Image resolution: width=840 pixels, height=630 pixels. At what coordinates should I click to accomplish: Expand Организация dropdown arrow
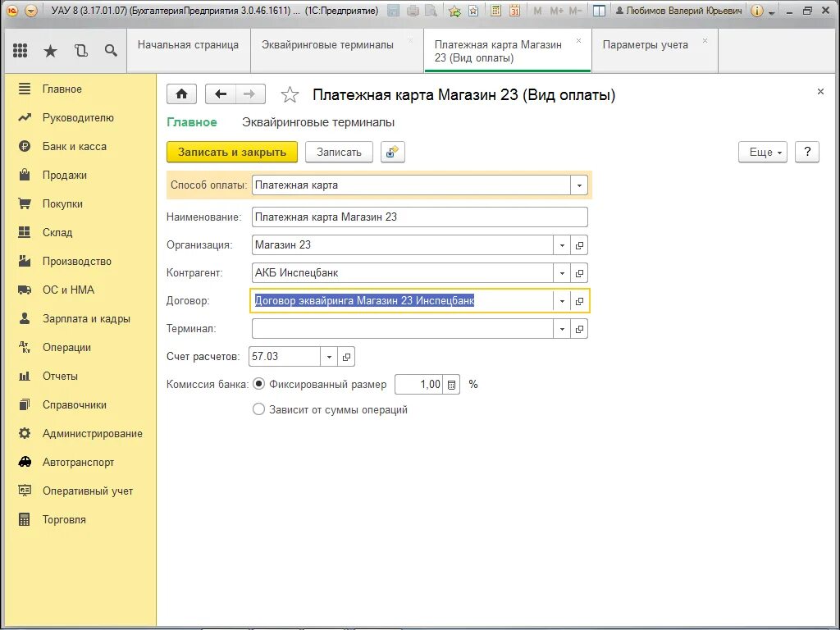tap(562, 245)
